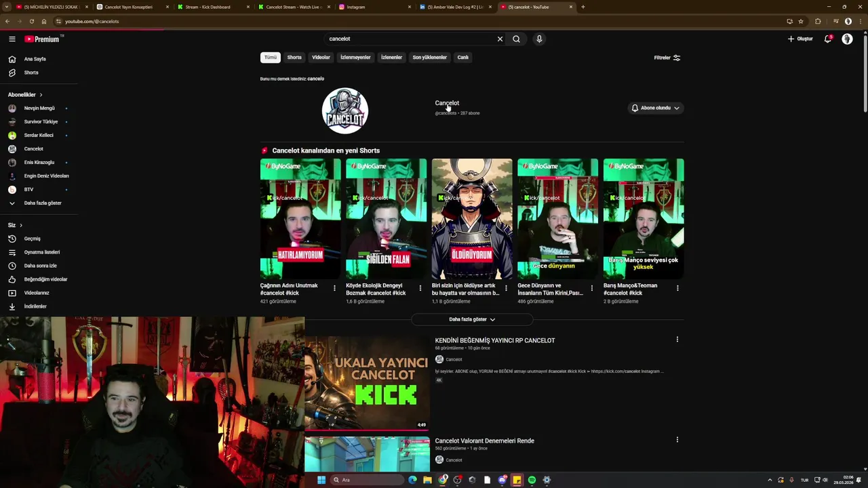Open the Cancelot channel avatar
This screenshot has height=488, width=868.
(x=345, y=110)
